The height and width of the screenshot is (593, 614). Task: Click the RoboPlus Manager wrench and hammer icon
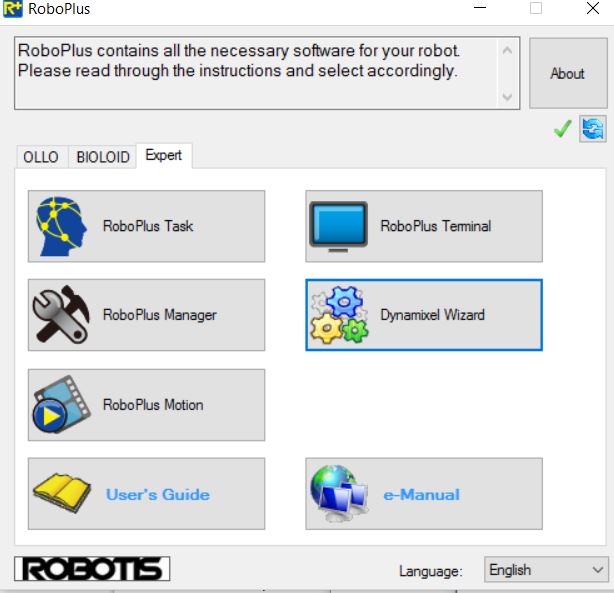(61, 315)
